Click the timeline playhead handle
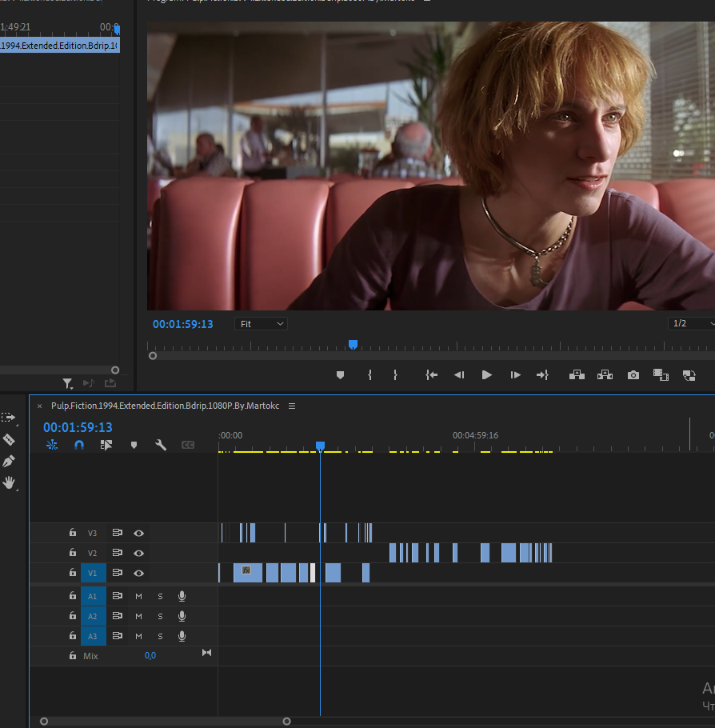The width and height of the screenshot is (715, 728). tap(321, 446)
